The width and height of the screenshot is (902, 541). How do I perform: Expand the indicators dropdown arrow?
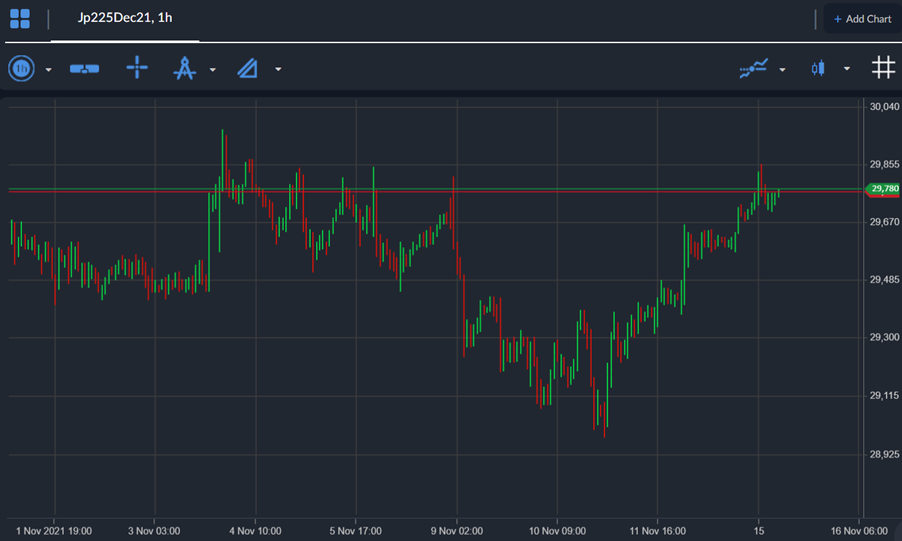[782, 70]
